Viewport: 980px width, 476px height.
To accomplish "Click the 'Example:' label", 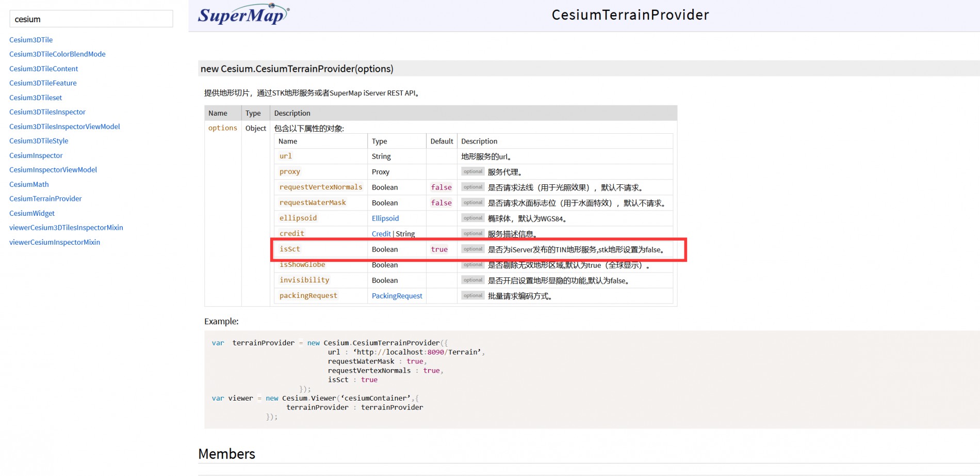I will point(221,321).
